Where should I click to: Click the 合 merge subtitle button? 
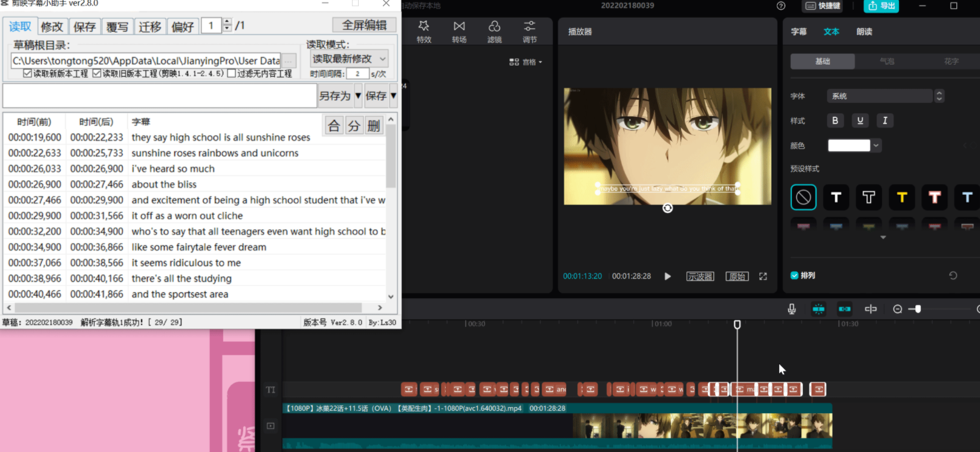pos(334,125)
